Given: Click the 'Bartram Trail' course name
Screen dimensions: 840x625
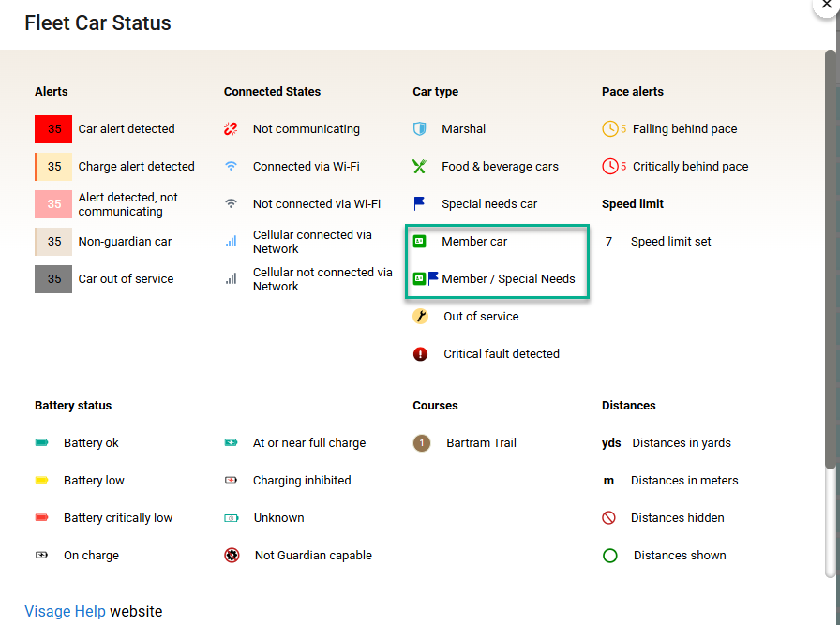Looking at the screenshot, I should [481, 443].
